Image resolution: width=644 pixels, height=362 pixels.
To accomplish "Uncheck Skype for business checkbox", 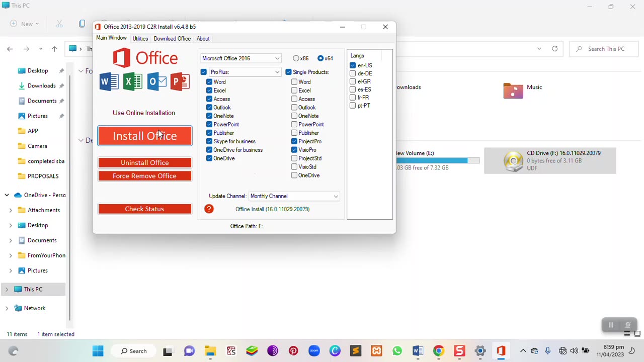I will point(209,141).
